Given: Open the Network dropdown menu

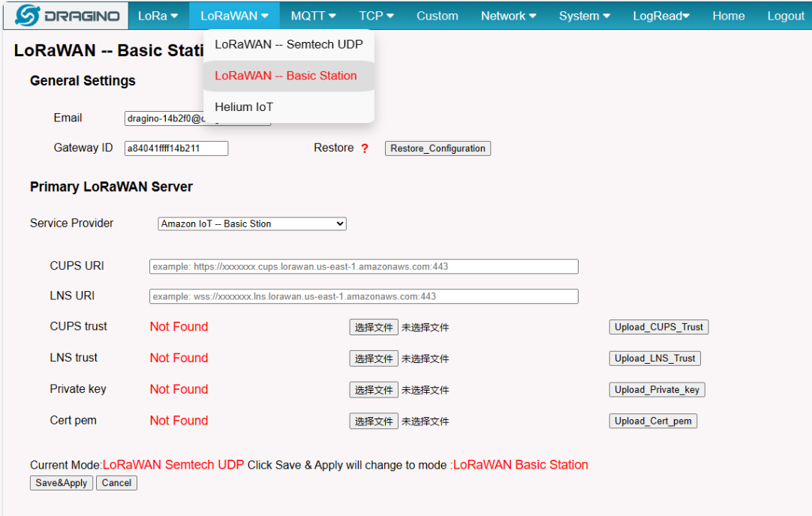Looking at the screenshot, I should 509,16.
